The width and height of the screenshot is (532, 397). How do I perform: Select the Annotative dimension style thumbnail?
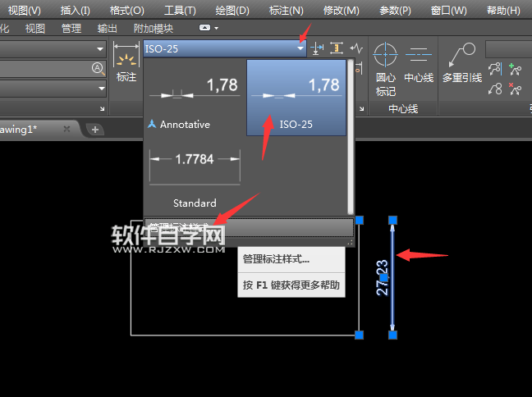[195, 98]
